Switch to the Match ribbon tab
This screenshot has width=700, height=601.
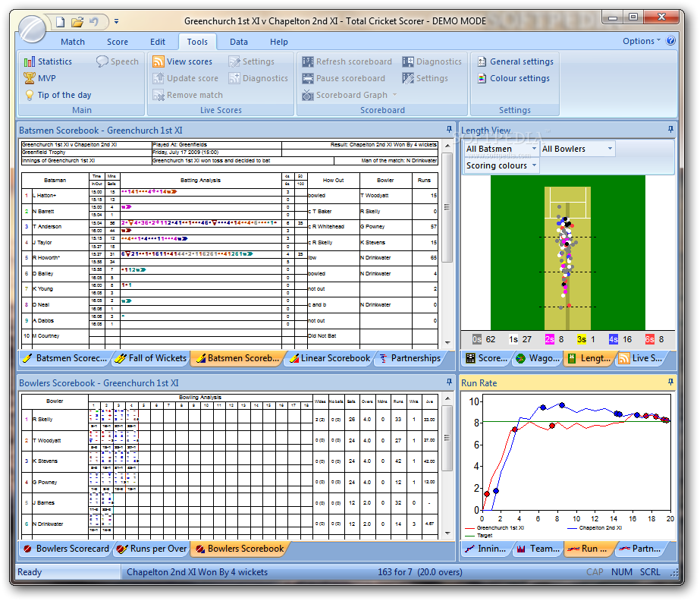tap(73, 42)
